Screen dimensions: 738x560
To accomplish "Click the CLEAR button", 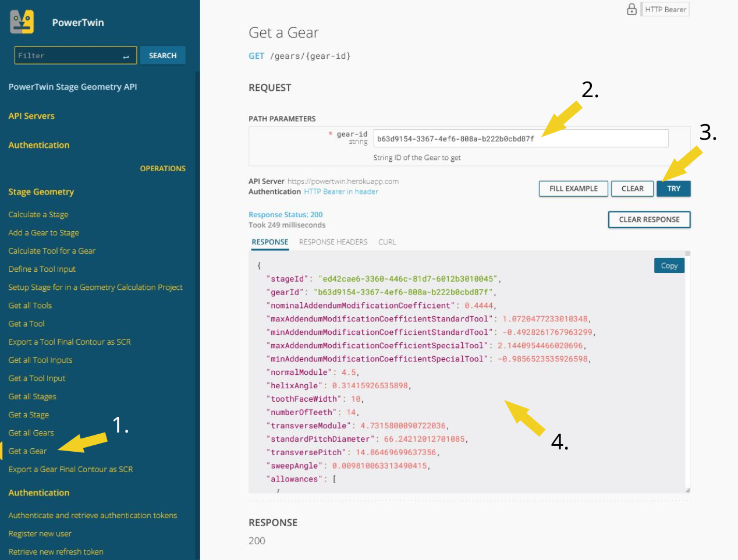I will [x=632, y=189].
